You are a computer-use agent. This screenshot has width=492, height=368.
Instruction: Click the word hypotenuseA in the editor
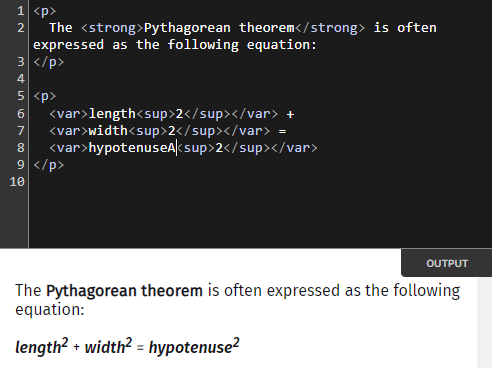pos(132,148)
